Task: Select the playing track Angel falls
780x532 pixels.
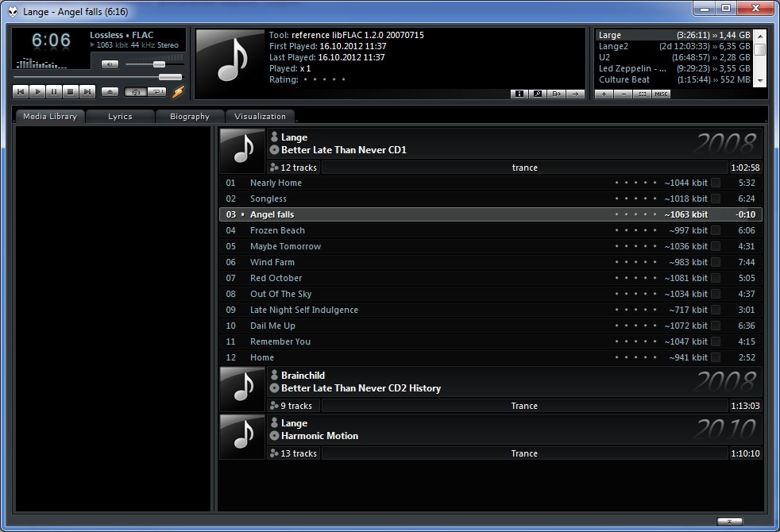Action: (x=491, y=215)
